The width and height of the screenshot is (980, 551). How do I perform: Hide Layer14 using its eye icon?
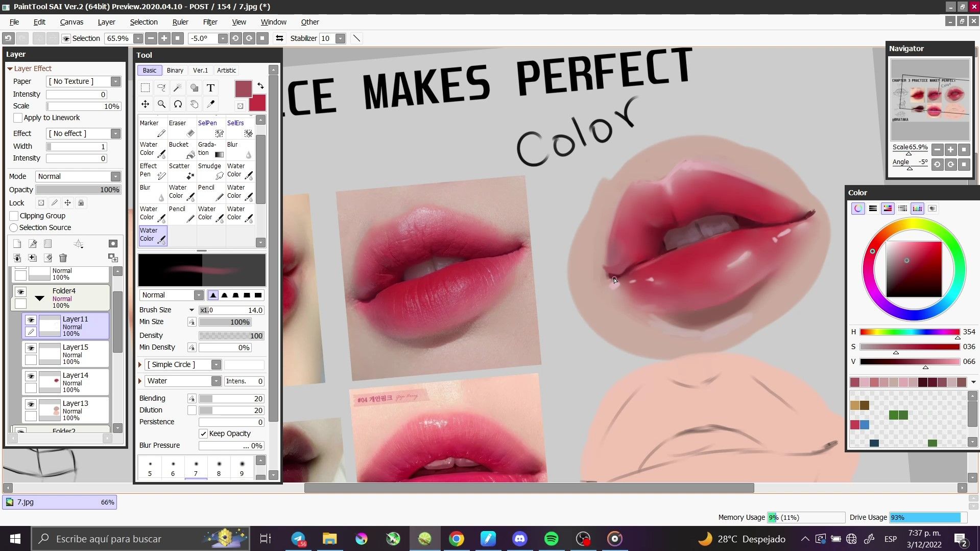(31, 376)
